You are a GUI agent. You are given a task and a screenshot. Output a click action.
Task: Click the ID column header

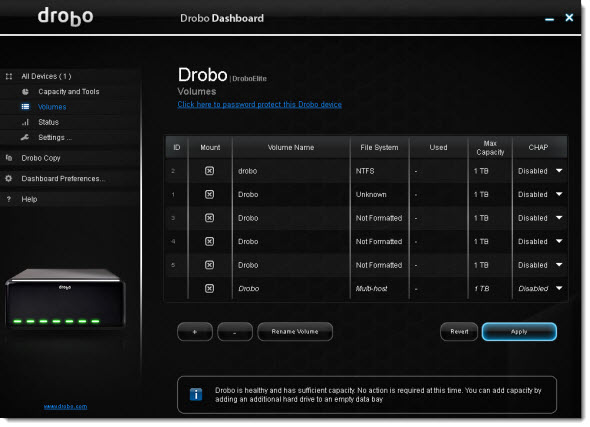[176, 147]
